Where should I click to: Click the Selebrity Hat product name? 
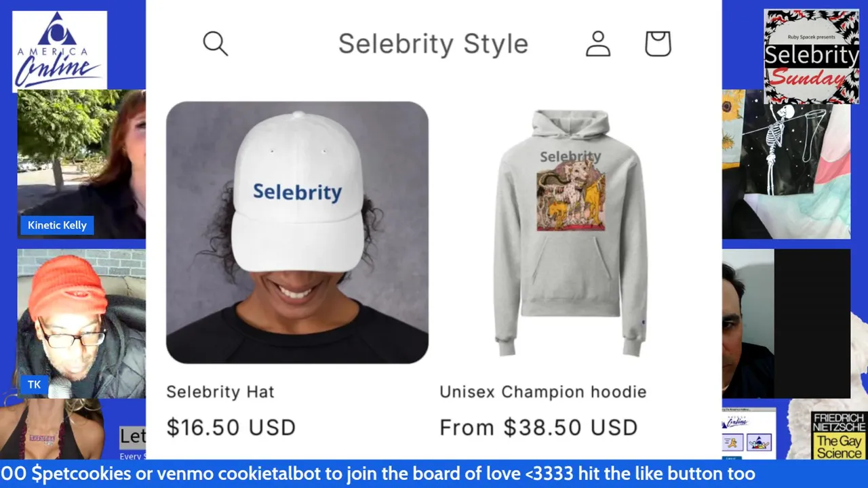point(220,392)
